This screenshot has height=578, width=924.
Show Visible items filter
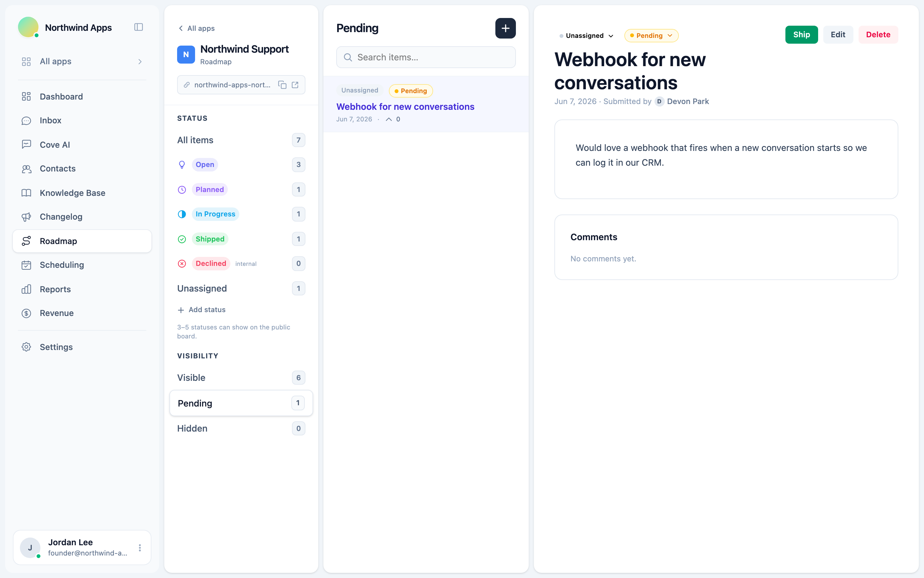[x=241, y=378]
